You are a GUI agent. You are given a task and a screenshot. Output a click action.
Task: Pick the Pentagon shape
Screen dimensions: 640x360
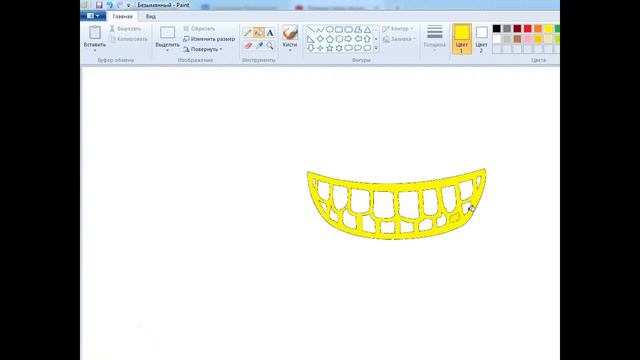click(329, 39)
